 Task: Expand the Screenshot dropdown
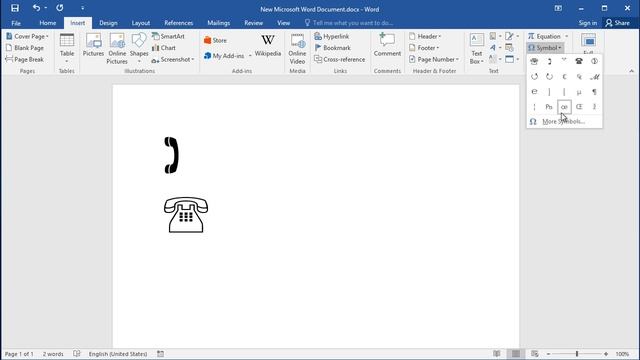(173, 59)
